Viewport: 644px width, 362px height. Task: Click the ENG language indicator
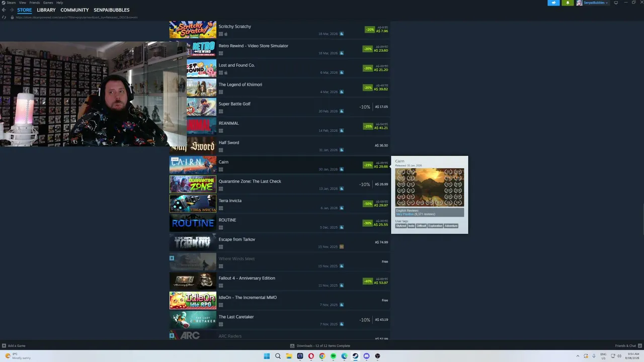[603, 356]
